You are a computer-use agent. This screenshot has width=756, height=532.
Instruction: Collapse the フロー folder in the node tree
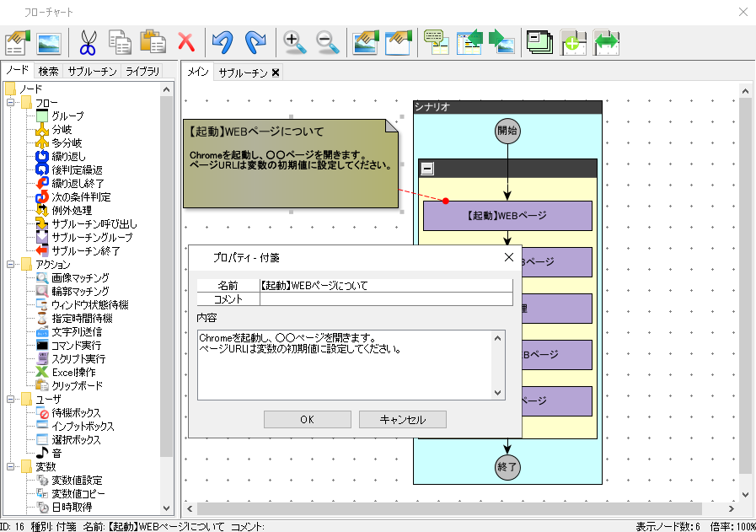pos(10,103)
